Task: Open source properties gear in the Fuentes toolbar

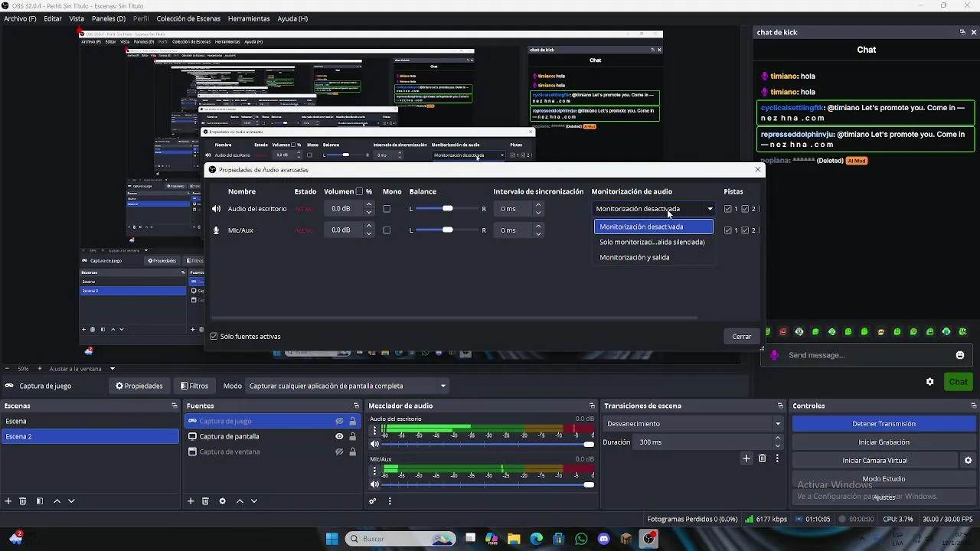Action: [x=222, y=501]
